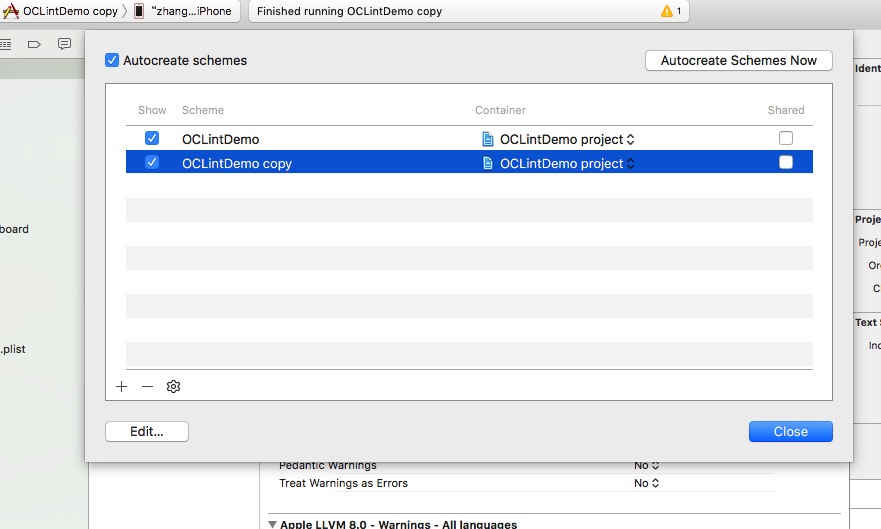
Task: Change the Treat Warnings as Errors dropdown
Action: click(646, 483)
